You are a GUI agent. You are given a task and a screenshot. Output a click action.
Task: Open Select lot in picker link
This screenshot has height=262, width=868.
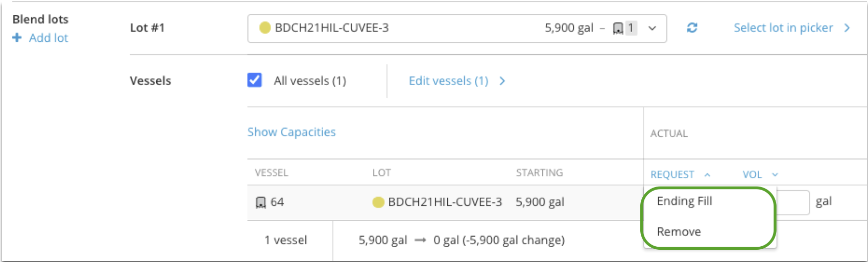click(x=783, y=28)
